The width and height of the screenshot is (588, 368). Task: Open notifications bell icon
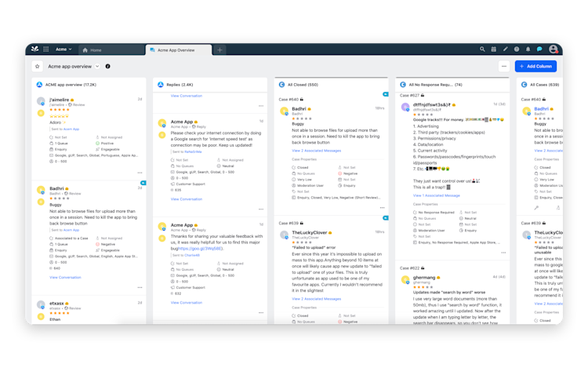(528, 49)
